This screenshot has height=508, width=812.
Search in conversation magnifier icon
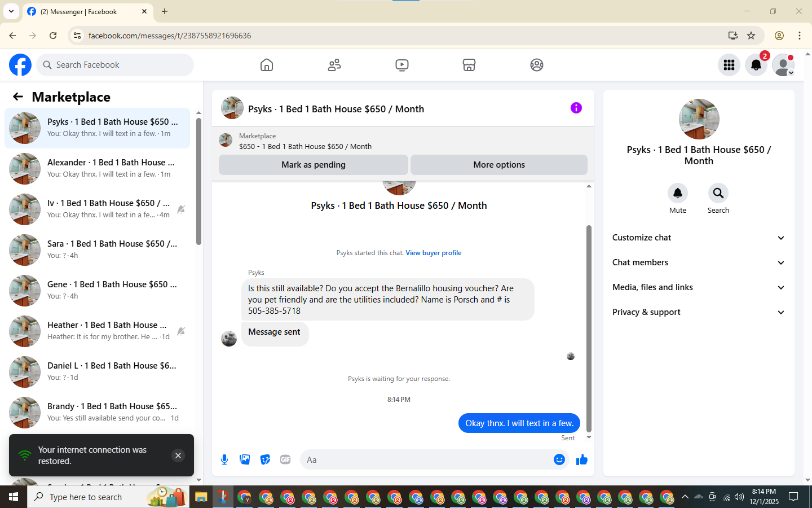tap(718, 193)
